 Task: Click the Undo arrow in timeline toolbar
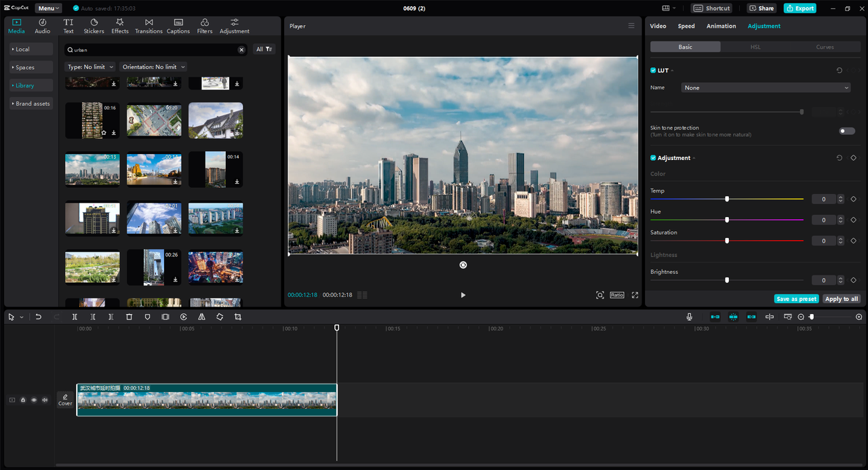39,317
